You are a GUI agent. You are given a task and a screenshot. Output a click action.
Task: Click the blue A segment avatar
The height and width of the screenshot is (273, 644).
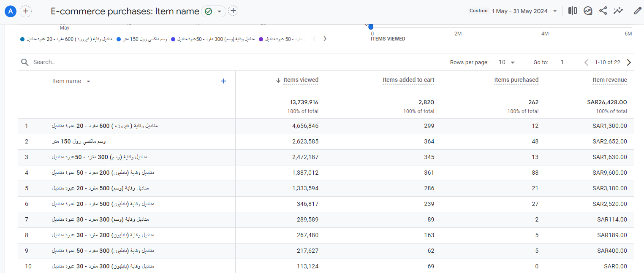[11, 11]
